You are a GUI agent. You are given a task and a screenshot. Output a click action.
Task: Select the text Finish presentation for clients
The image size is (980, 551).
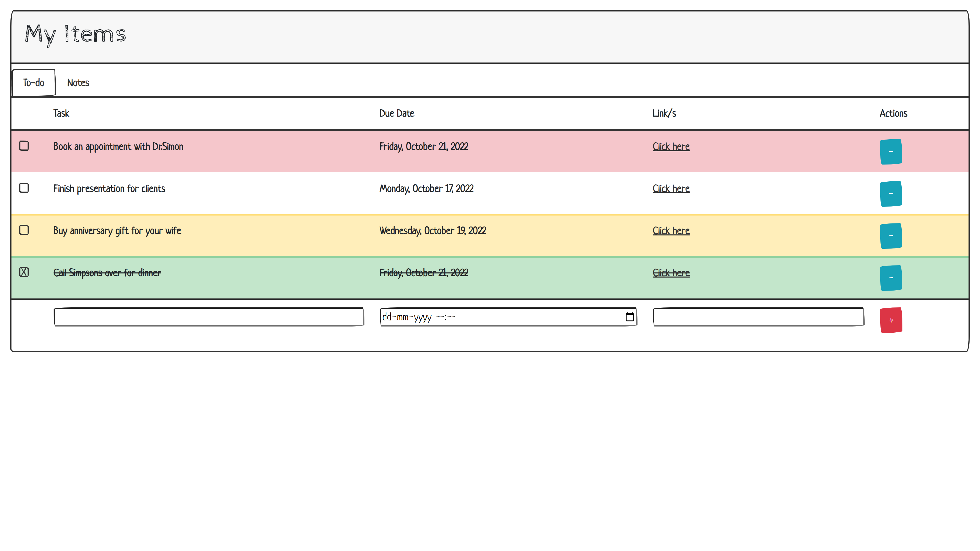[109, 189]
